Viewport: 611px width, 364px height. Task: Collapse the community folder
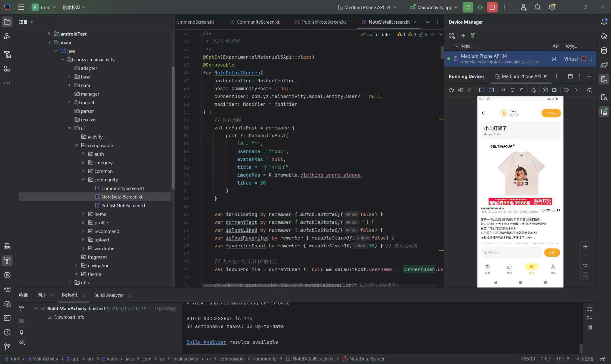pos(83,179)
